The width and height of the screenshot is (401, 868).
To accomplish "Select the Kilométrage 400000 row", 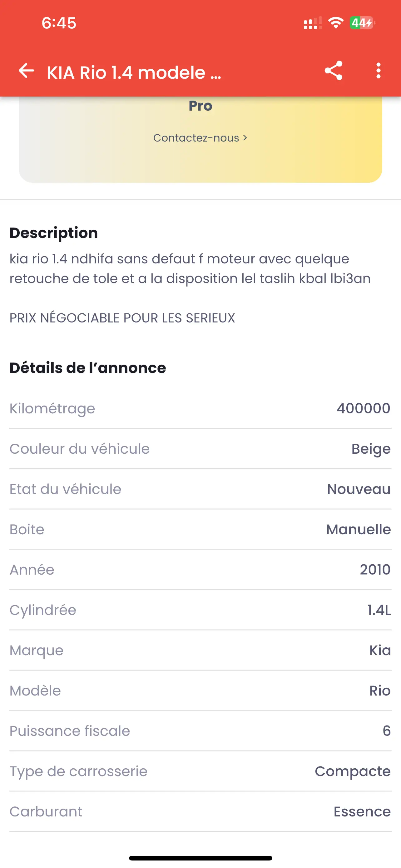I will pyautogui.click(x=200, y=408).
